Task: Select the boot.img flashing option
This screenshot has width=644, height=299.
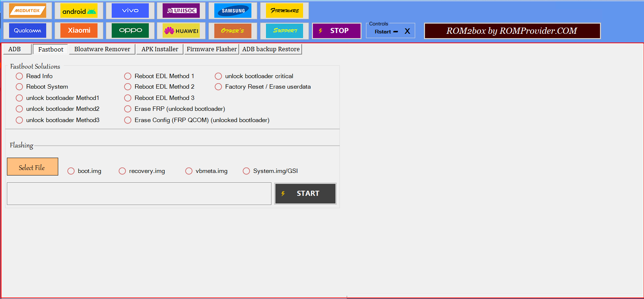Action: pos(84,171)
